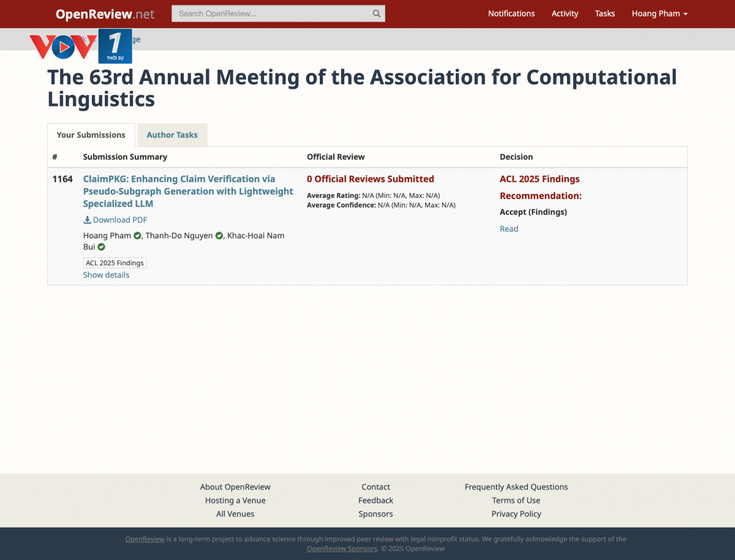The height and width of the screenshot is (560, 735).
Task: Open Privacy Policy footer link
Action: pos(516,514)
